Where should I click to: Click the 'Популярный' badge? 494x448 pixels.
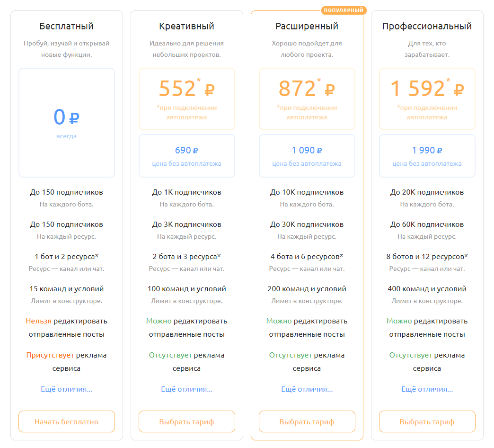(x=344, y=10)
